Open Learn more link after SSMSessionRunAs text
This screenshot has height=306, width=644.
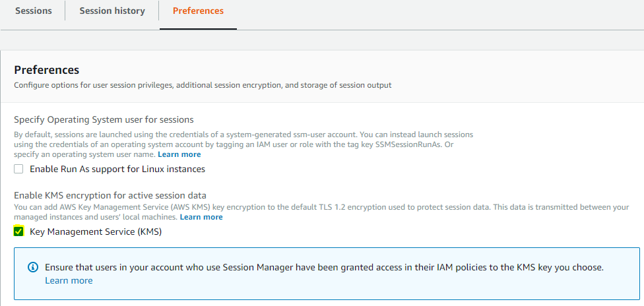pyautogui.click(x=179, y=154)
